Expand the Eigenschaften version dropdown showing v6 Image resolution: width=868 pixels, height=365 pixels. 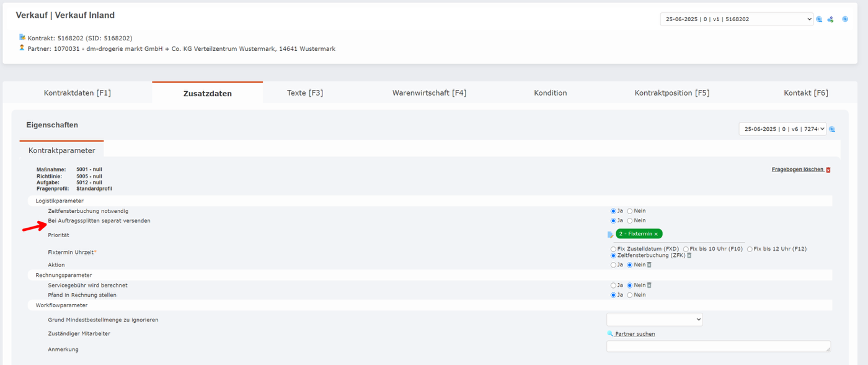[x=782, y=129]
